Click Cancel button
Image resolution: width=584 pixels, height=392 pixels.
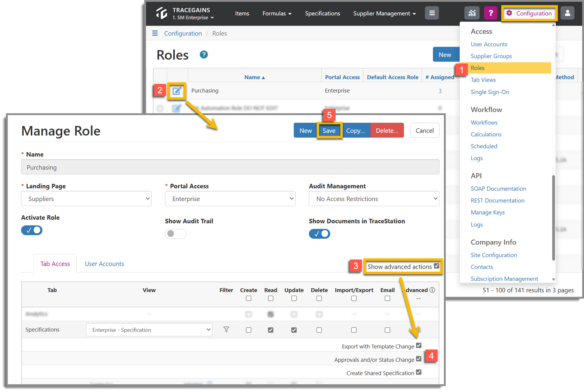[x=425, y=130]
